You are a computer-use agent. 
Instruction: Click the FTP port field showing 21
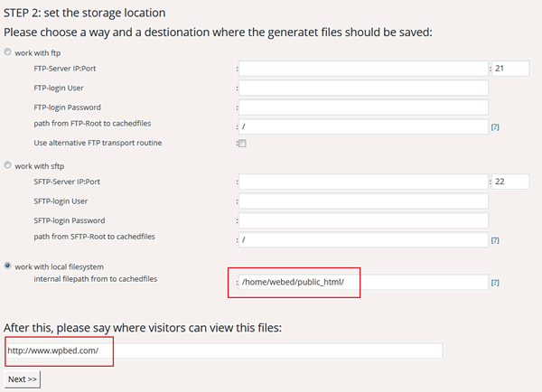click(x=509, y=68)
